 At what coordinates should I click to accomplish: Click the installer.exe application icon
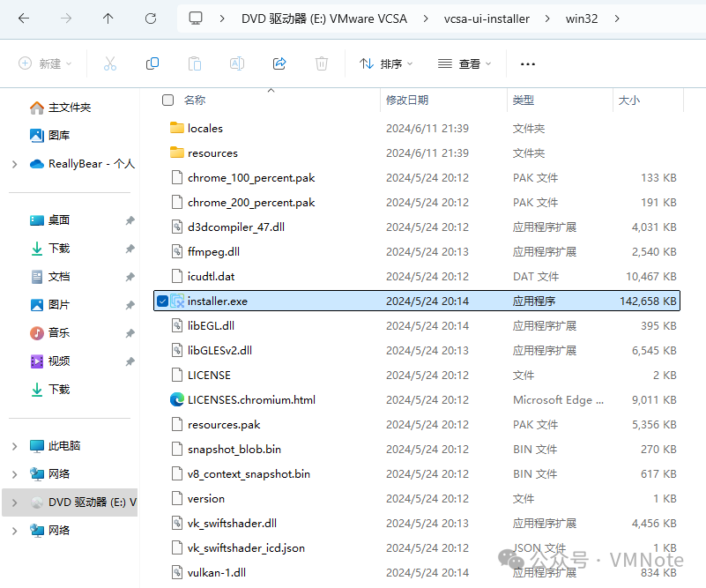[x=177, y=301]
